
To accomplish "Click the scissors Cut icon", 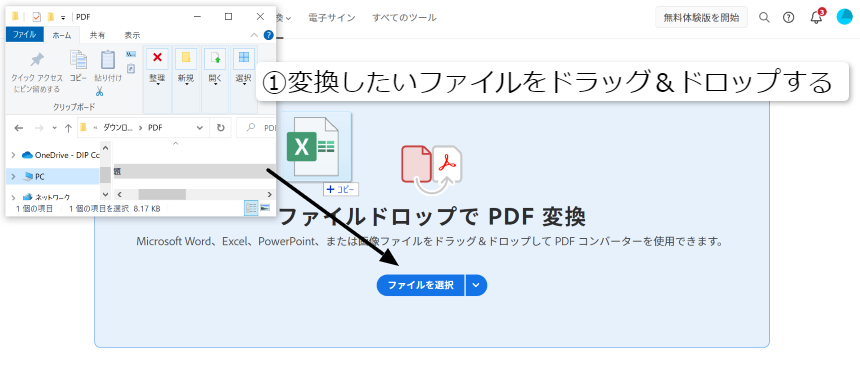I will (x=99, y=91).
